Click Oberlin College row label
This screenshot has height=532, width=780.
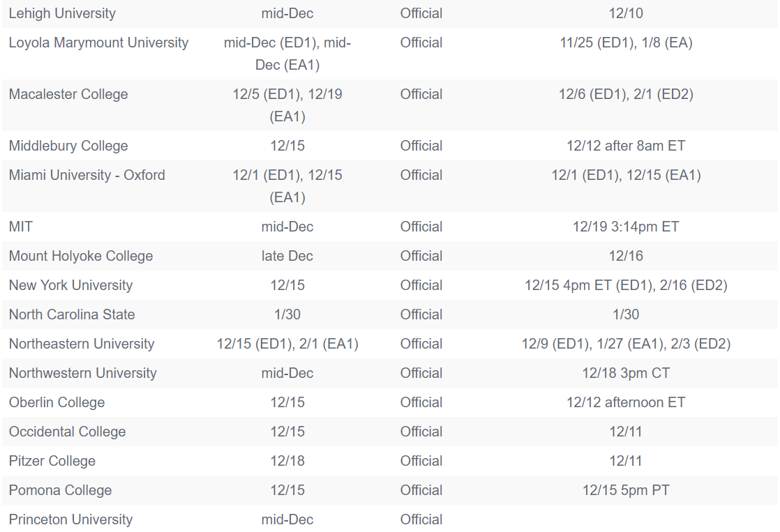(57, 402)
